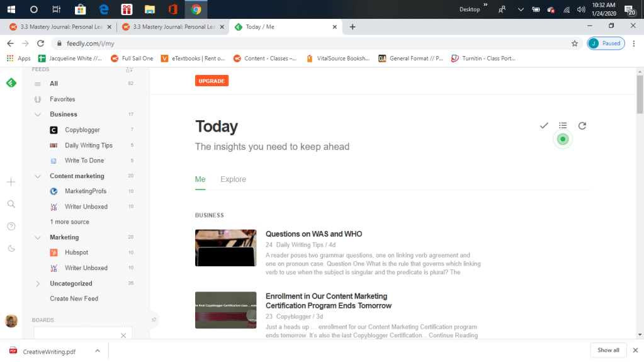Collapse the Content marketing category
This screenshot has height=362, width=644.
(38, 176)
